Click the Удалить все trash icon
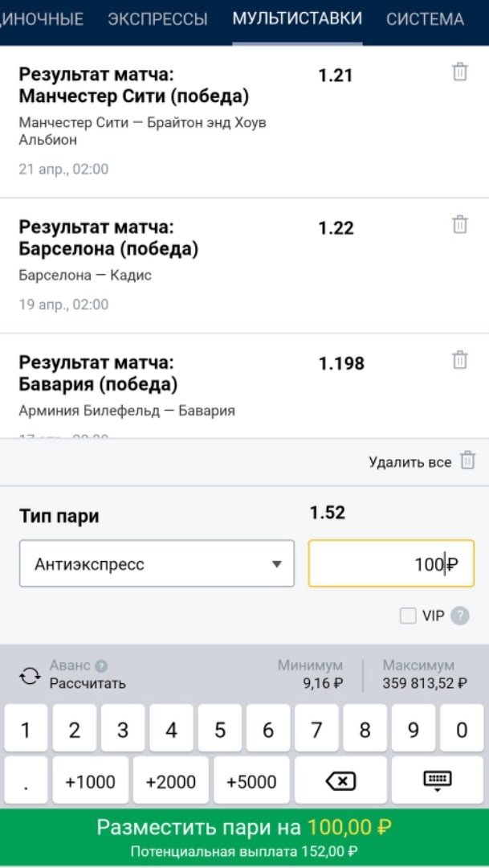Viewport: 489px width, 868px height. [467, 461]
